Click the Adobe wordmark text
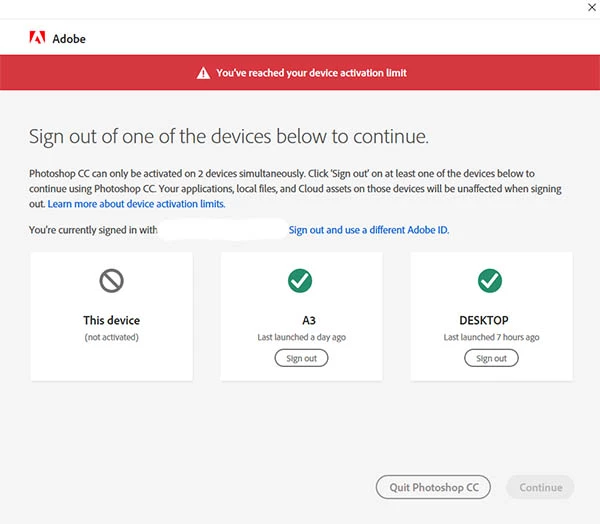Viewport: 600px width, 524px height. click(x=69, y=39)
